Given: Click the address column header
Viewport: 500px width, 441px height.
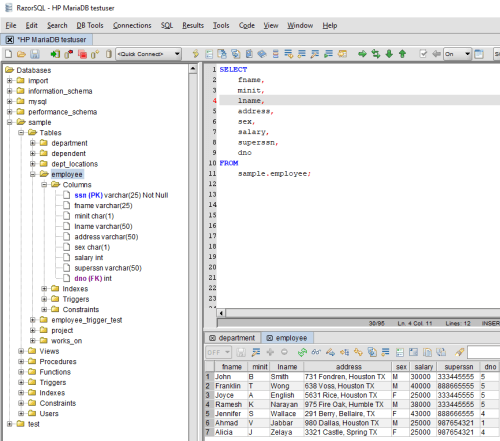Looking at the screenshot, I should [348, 367].
